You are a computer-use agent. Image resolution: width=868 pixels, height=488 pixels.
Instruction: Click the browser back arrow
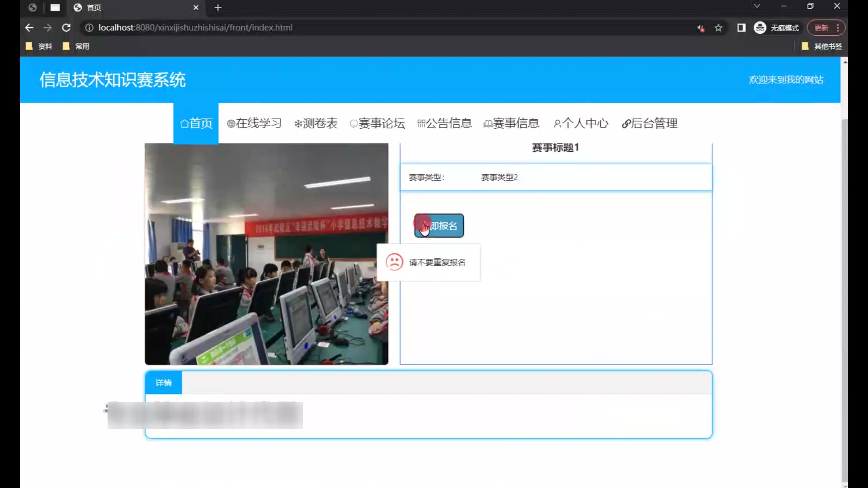[29, 28]
